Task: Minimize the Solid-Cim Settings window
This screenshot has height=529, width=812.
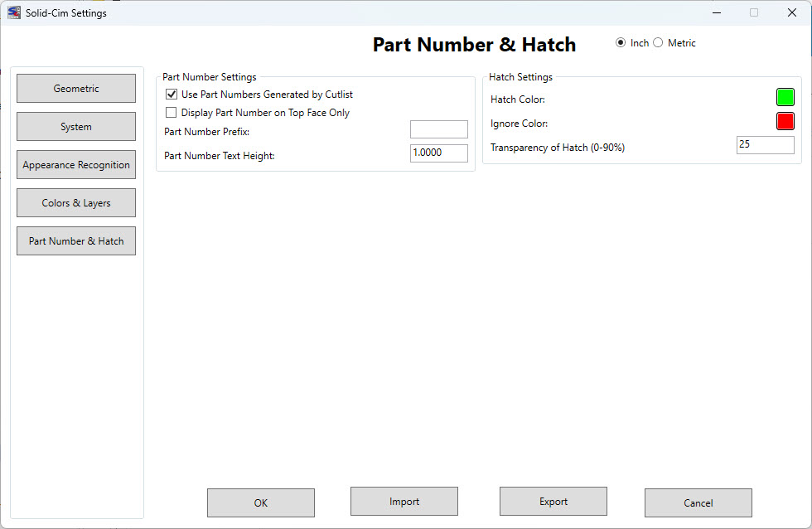Action: tap(717, 12)
